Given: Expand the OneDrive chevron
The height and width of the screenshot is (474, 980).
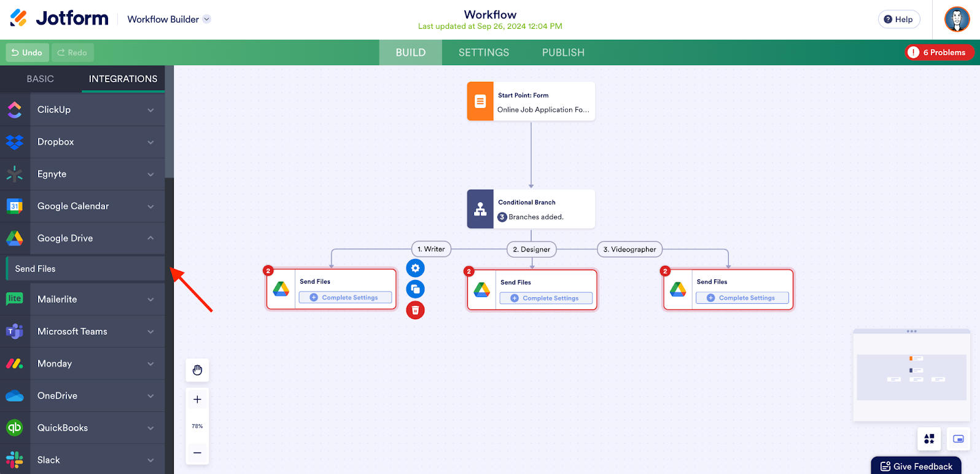Looking at the screenshot, I should click(150, 396).
